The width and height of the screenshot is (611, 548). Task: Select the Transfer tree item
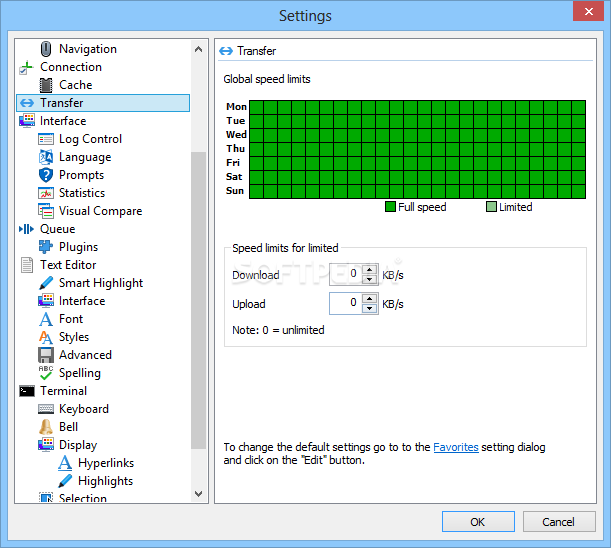coord(103,103)
